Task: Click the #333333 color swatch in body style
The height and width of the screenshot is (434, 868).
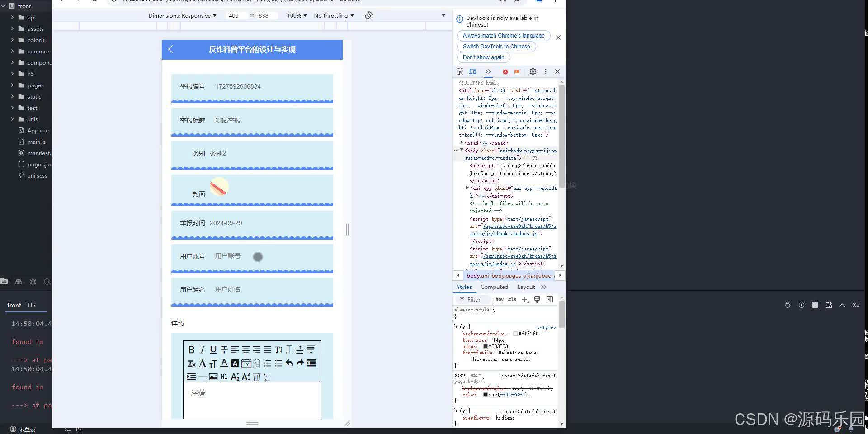Action: 486,346
